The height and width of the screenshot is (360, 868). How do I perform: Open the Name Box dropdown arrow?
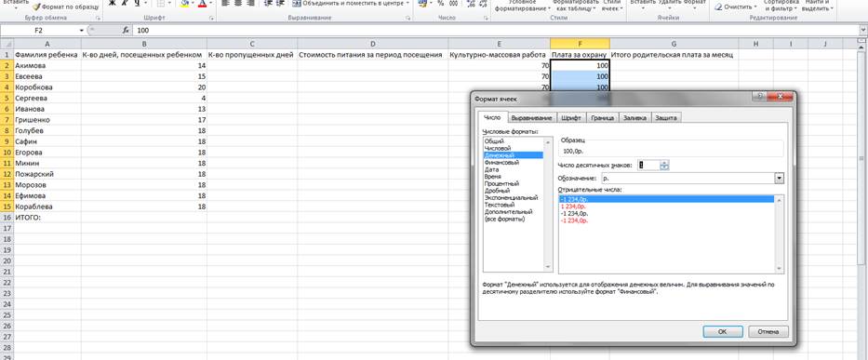(x=82, y=31)
